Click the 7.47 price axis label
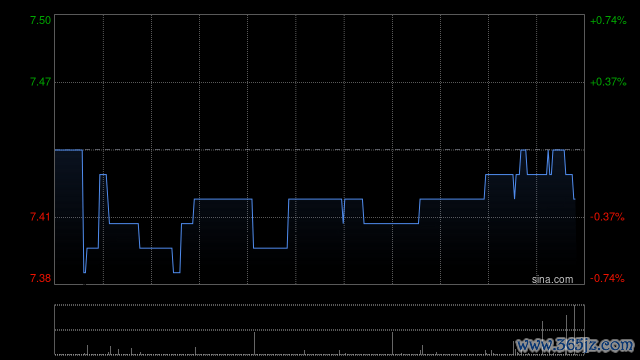 (40, 82)
